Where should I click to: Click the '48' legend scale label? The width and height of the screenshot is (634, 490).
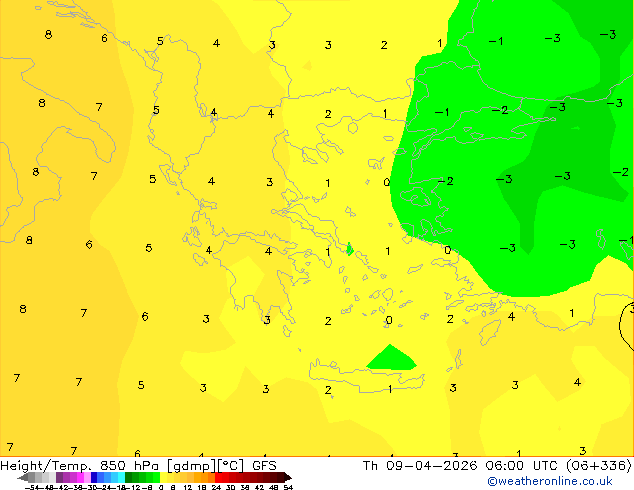274,488
